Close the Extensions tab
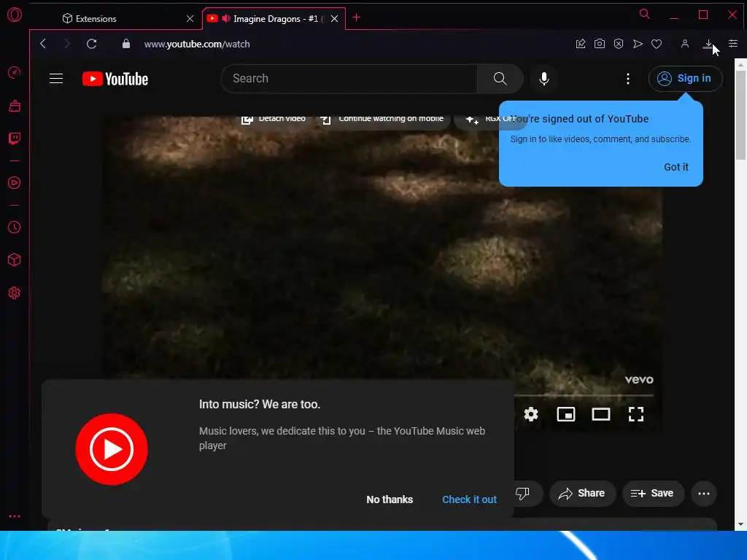The height and width of the screenshot is (560, 747). [x=190, y=18]
